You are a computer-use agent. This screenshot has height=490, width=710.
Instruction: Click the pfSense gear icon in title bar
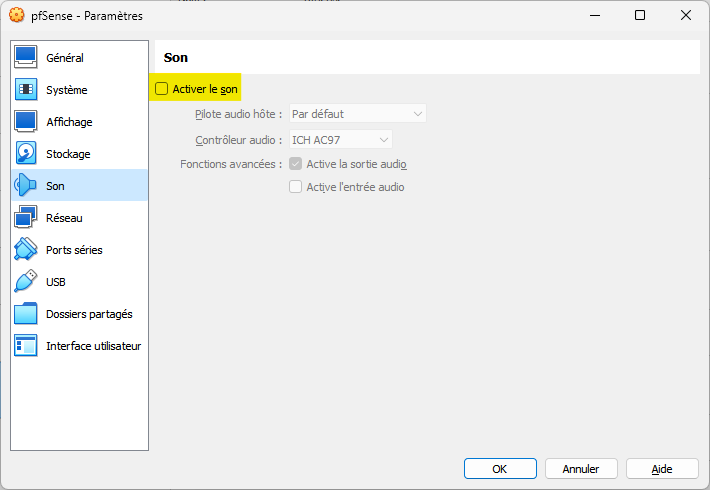tap(17, 15)
